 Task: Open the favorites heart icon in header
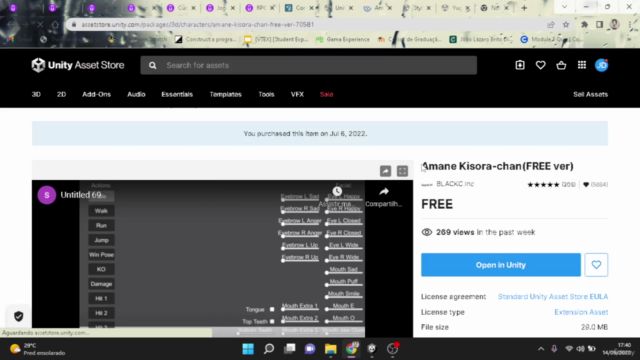pyautogui.click(x=540, y=65)
